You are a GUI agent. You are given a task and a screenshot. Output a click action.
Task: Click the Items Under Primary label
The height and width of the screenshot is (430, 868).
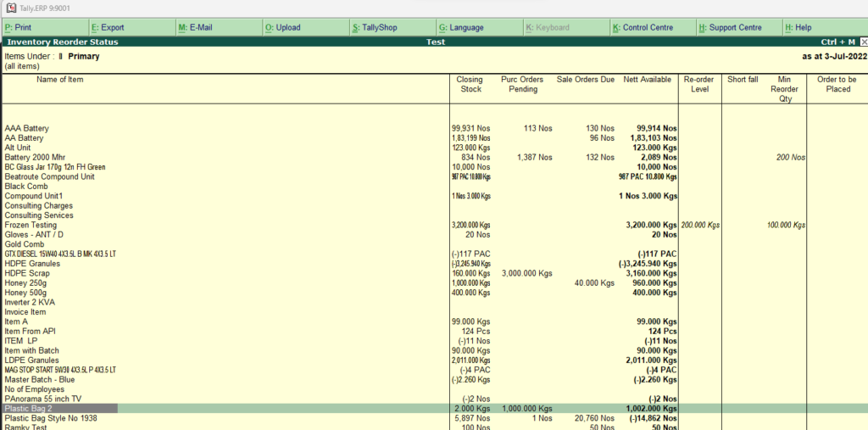pyautogui.click(x=52, y=56)
